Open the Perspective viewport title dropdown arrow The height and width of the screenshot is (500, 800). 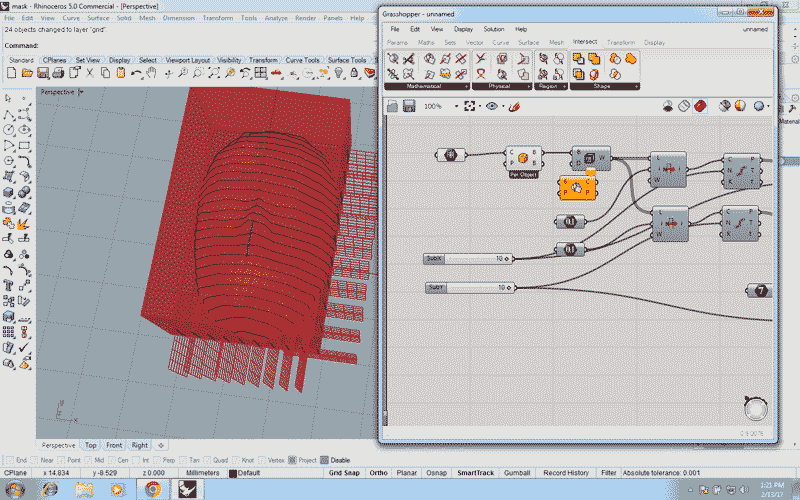[x=81, y=92]
